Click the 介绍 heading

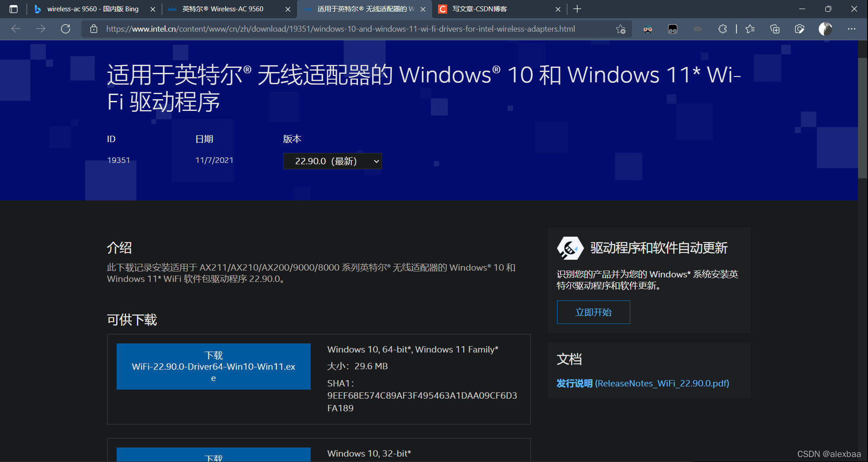(119, 248)
